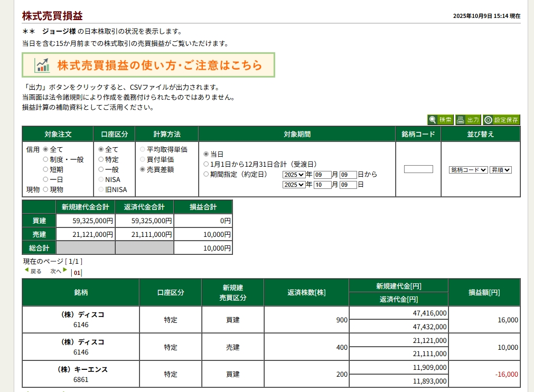
Task: Open the end year 2025 dropdown
Action: (x=294, y=185)
